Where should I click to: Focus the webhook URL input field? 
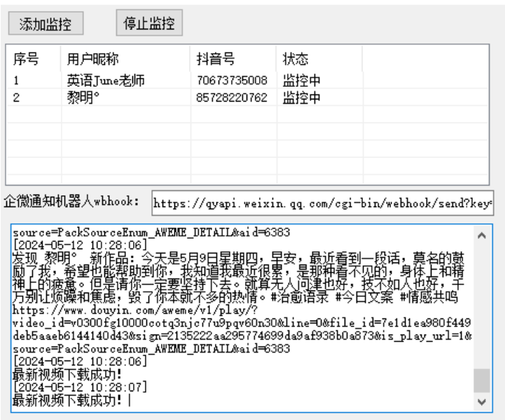coord(322,204)
